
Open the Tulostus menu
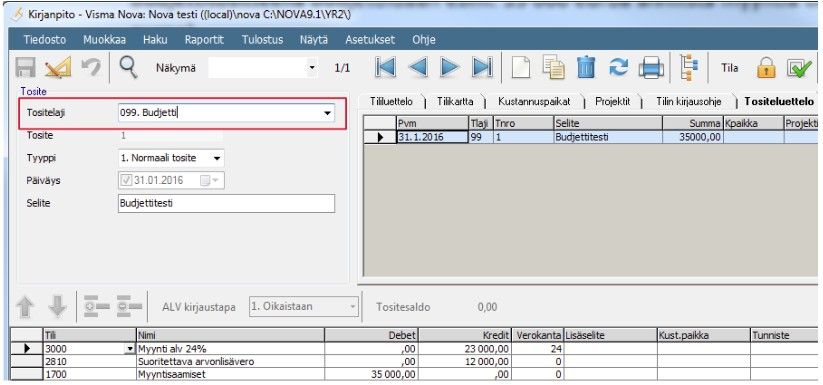tap(262, 40)
